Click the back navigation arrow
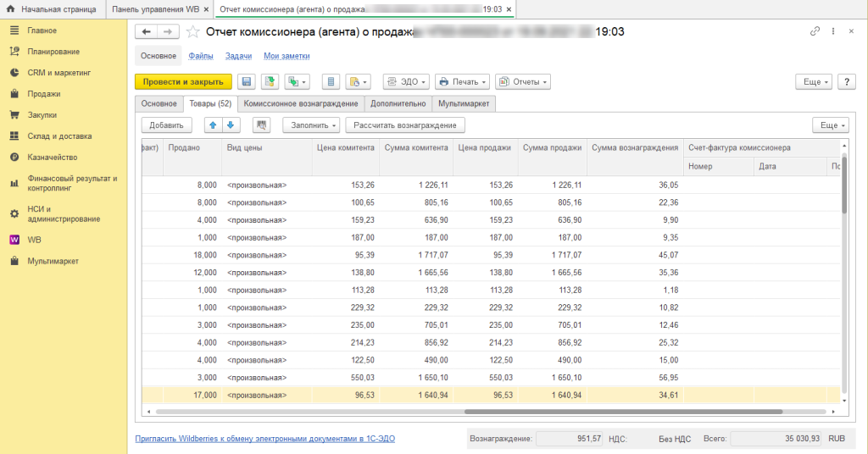868x454 pixels. [x=147, y=31]
